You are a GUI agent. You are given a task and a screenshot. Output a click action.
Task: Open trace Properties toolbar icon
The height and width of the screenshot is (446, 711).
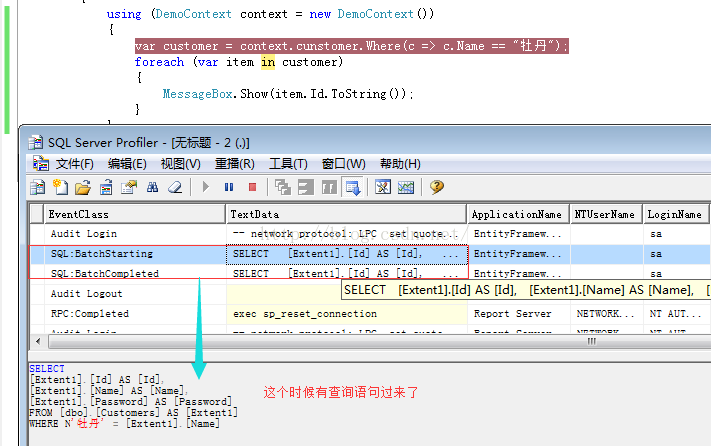[x=129, y=187]
